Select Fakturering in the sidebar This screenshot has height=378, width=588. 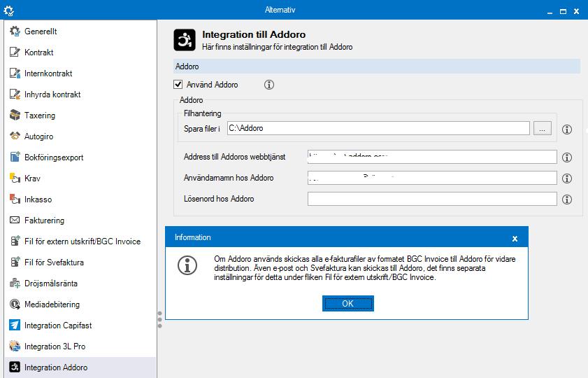(44, 220)
